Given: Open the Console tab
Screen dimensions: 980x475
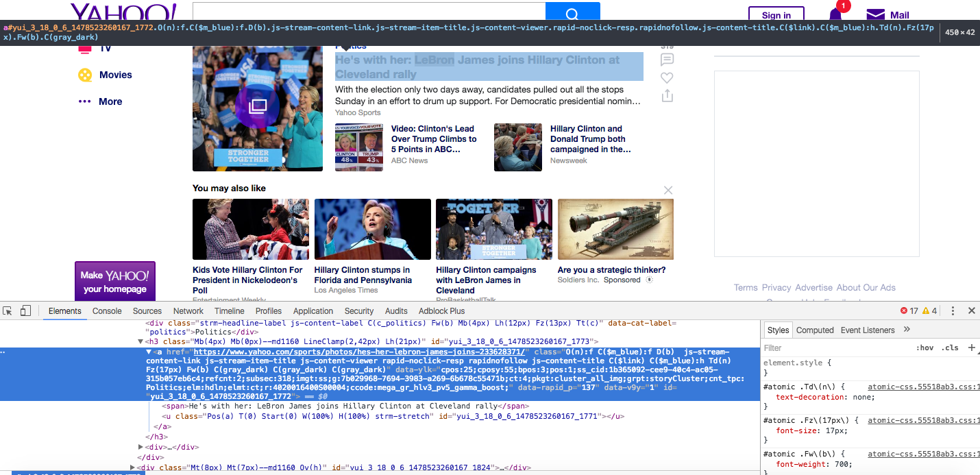Looking at the screenshot, I should point(107,311).
